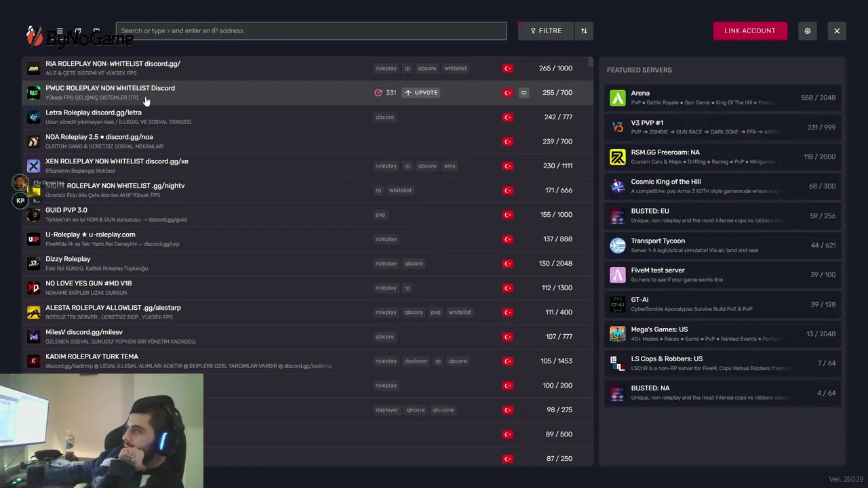Screen dimensions: 868x488
Task: Open Transport Tycoon featured server
Action: [723, 245]
